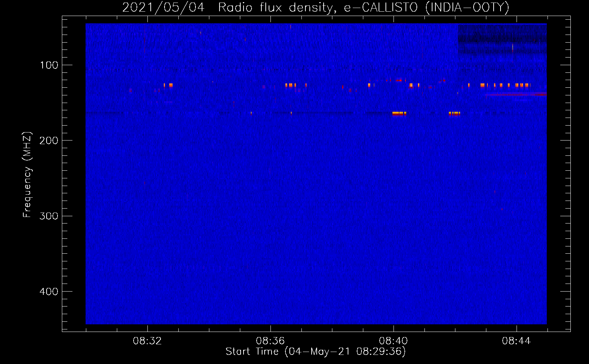The image size is (589, 364).
Task: Click the "08:40" time tick label
Action: pyautogui.click(x=394, y=341)
